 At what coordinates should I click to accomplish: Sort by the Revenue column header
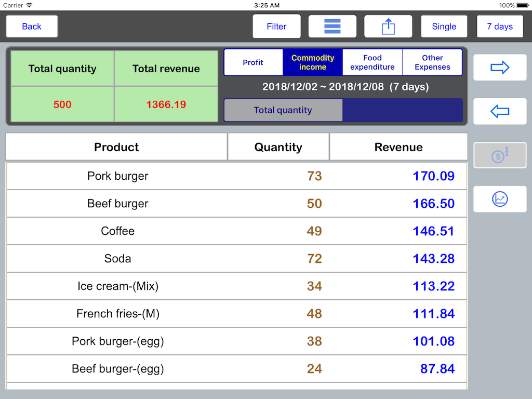point(398,147)
